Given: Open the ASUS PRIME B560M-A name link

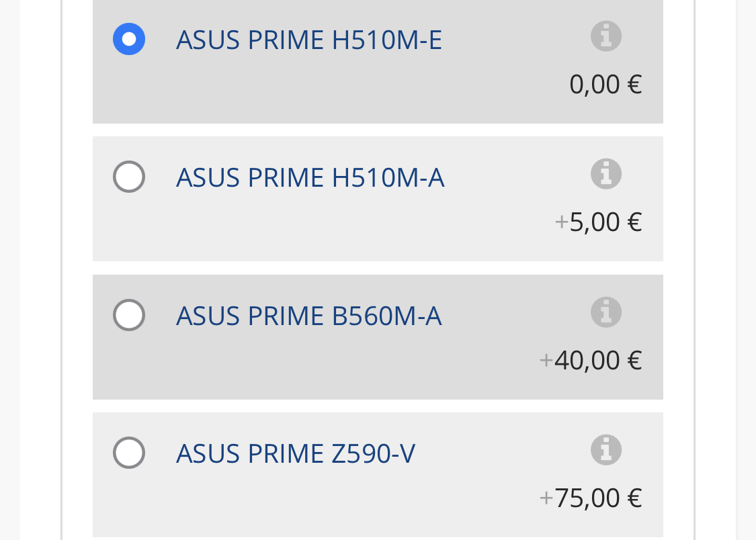Looking at the screenshot, I should [308, 316].
